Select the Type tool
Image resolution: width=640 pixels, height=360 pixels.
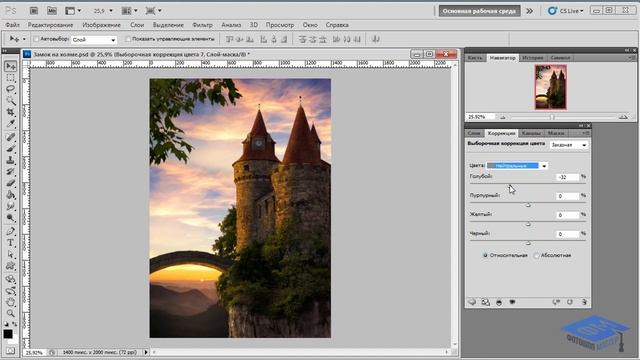11,243
